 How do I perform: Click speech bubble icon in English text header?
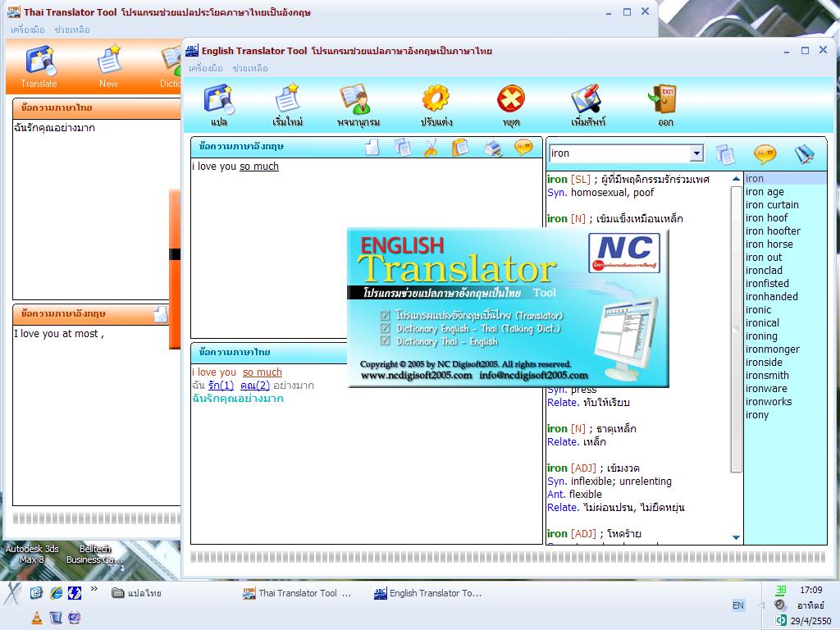(523, 147)
